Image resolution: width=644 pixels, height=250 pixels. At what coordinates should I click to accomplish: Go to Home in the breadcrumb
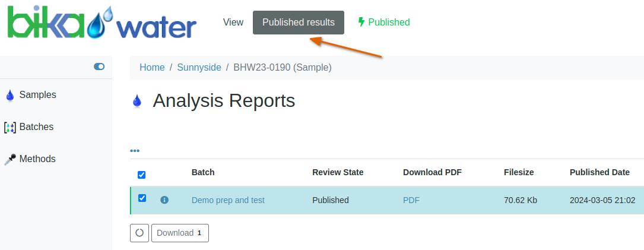[152, 68]
